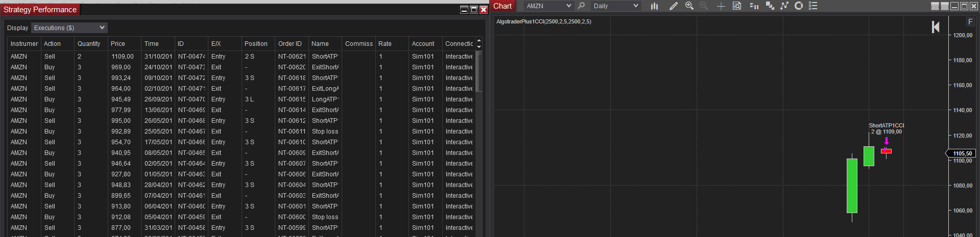Open the Daily interval dropdown
The image size is (980, 237).
pos(615,6)
